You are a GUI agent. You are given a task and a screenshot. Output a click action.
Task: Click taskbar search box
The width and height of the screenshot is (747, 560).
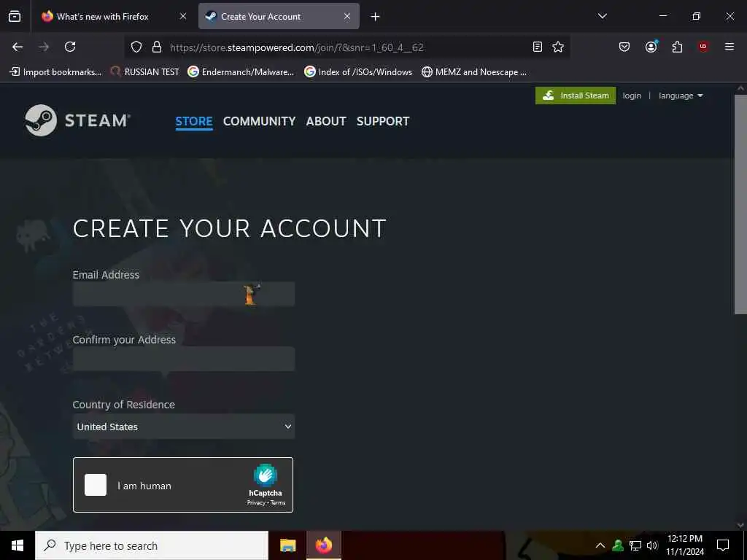point(152,545)
